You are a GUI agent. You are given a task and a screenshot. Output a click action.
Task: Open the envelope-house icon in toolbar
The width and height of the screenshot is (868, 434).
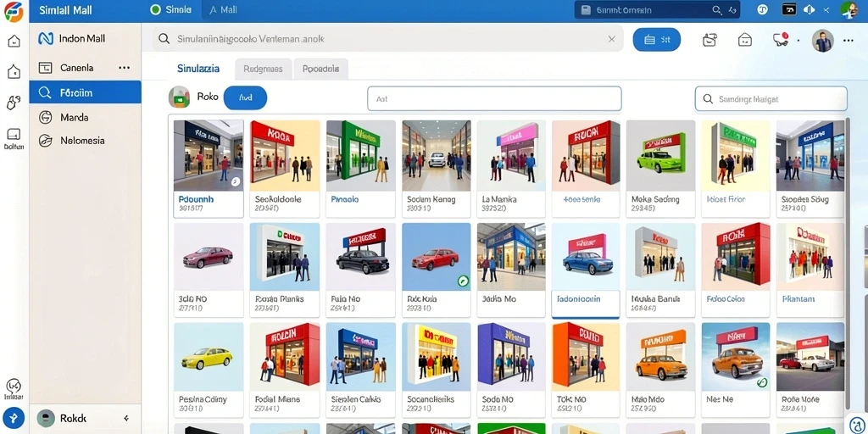(745, 39)
